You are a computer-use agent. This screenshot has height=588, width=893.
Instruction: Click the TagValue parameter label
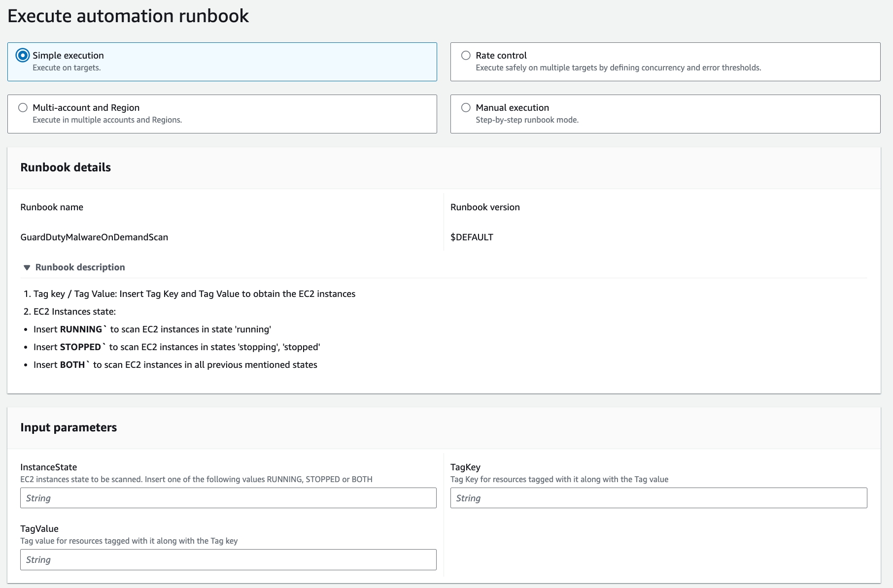(x=39, y=528)
